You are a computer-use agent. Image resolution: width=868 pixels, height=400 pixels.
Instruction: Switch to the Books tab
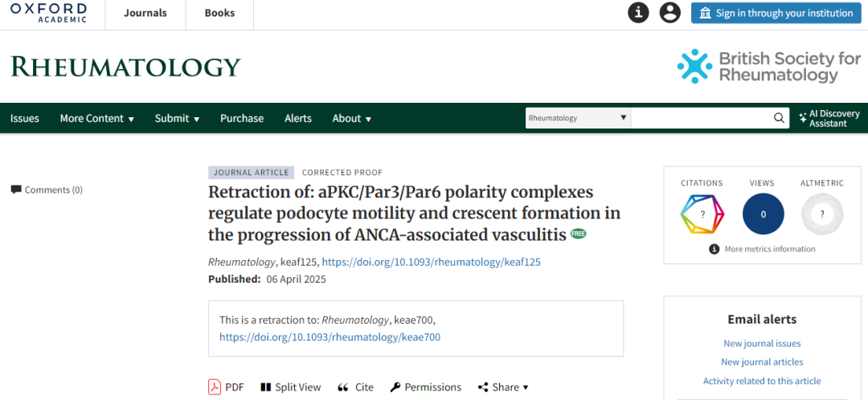pyautogui.click(x=219, y=14)
